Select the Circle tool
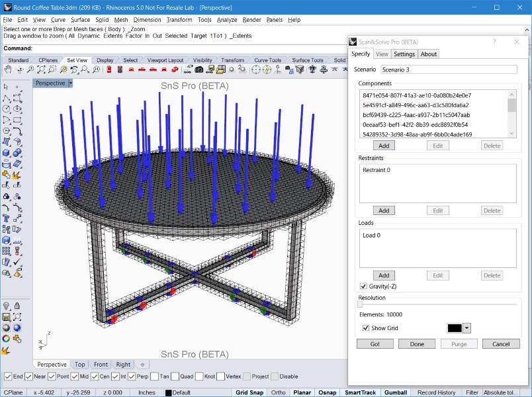Screen dimensions: 532x397 coord(6,109)
